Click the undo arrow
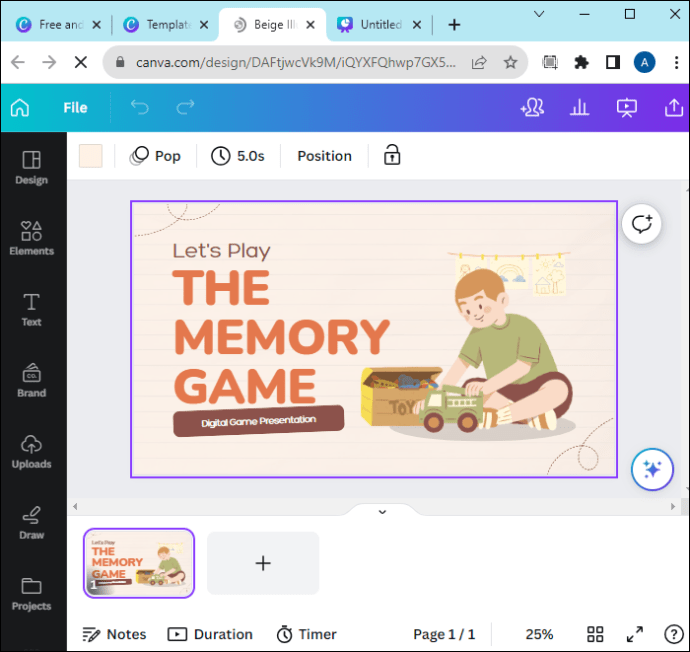Viewport: 690px width, 652px height. 140,107
